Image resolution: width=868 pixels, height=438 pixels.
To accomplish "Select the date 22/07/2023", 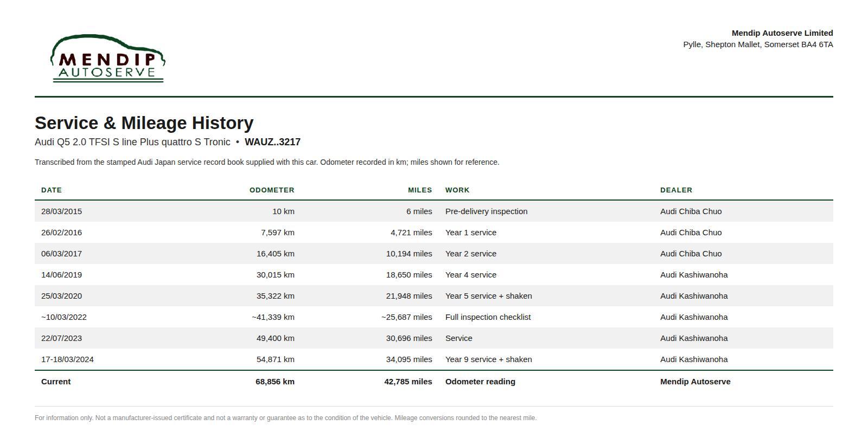I will 62,338.
